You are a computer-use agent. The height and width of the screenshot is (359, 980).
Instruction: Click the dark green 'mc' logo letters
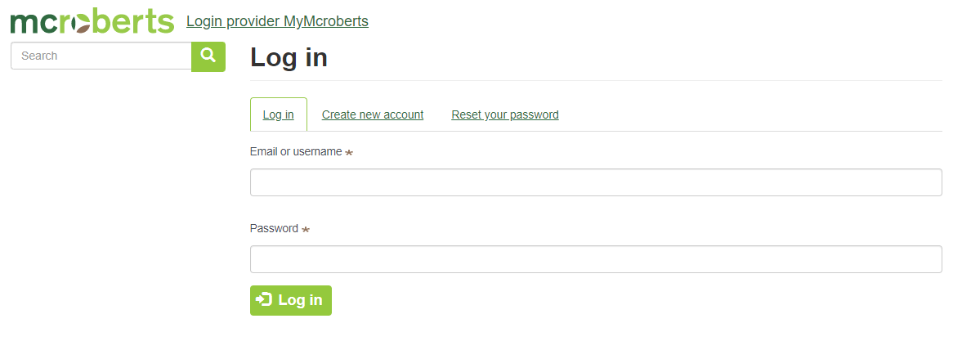click(34, 24)
